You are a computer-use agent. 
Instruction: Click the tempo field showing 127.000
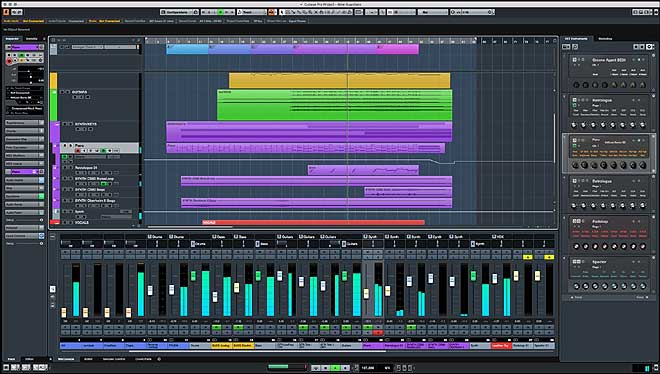[x=368, y=368]
